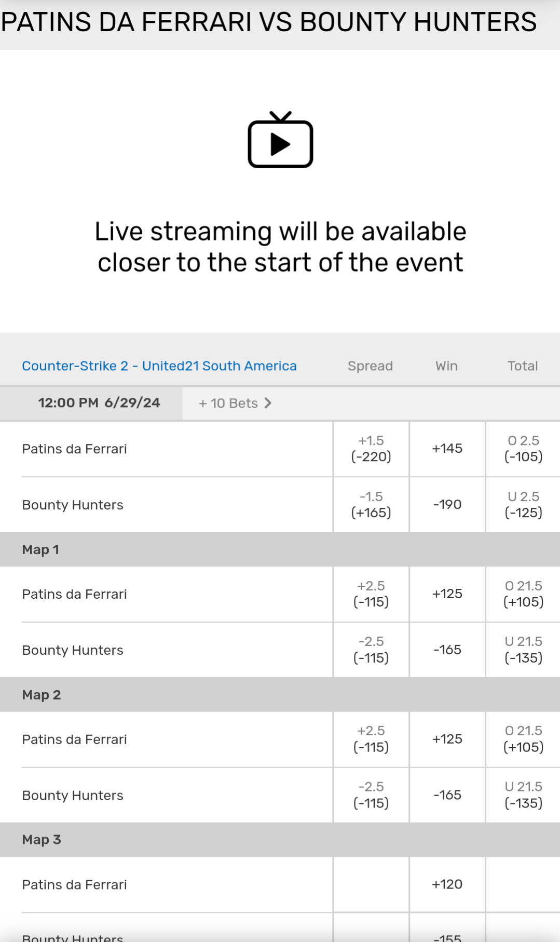Bet on Bounty Hunters -190 match win

coord(447,505)
